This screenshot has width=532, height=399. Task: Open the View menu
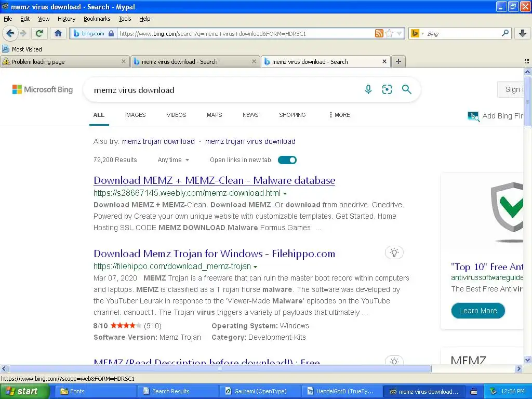(x=44, y=19)
